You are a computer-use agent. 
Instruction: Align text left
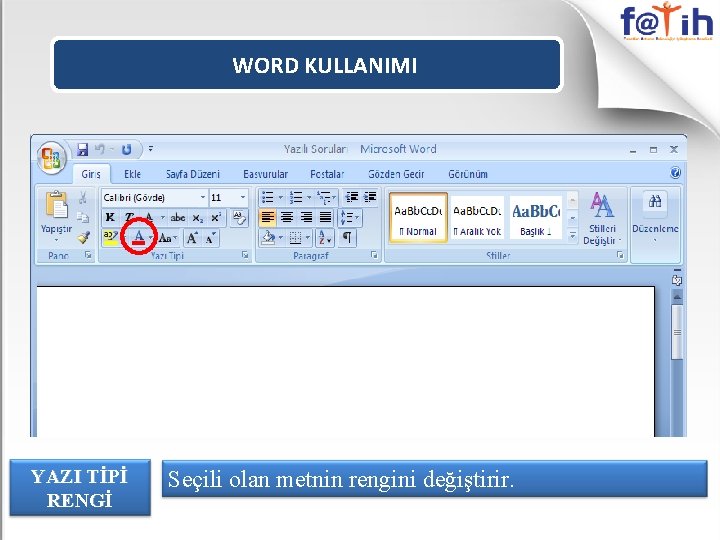(268, 217)
